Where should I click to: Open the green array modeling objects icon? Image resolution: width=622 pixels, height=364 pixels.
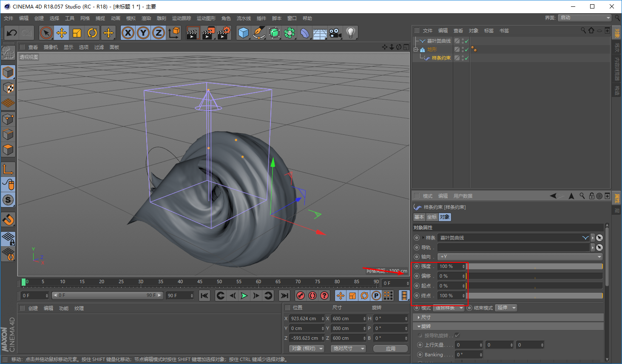(x=290, y=33)
